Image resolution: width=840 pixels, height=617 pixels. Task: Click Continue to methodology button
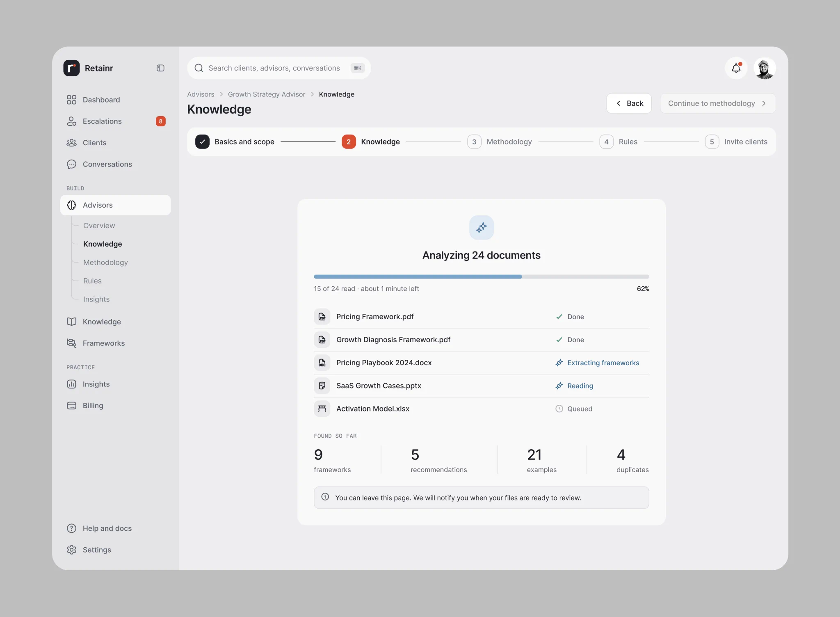point(717,103)
